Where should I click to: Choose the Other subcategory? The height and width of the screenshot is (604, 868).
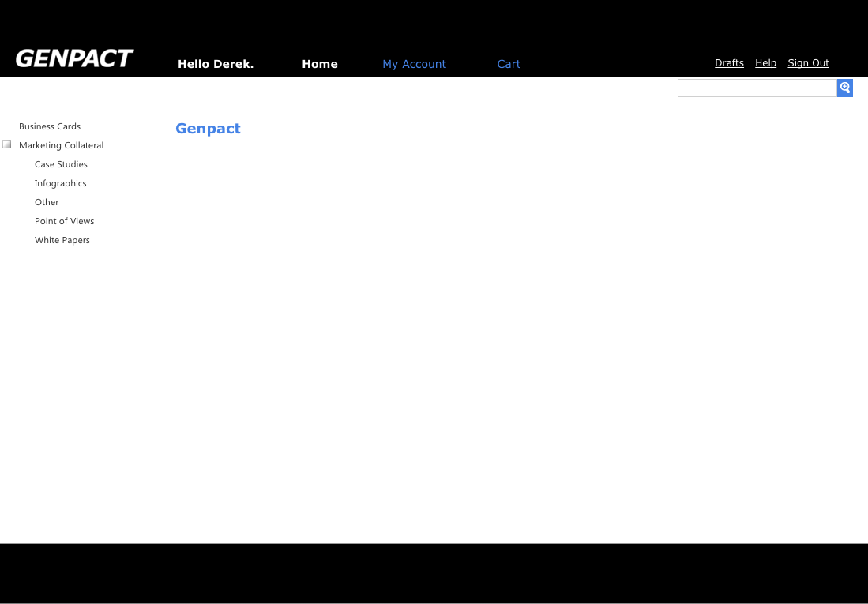click(47, 202)
